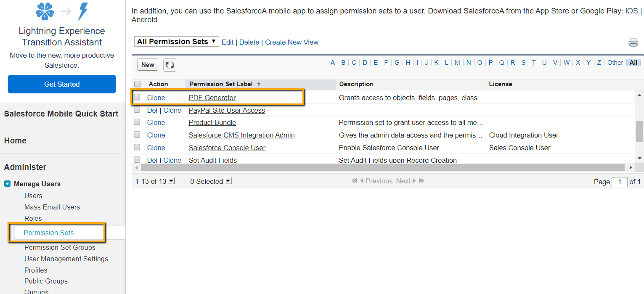Viewport: 644px width, 294px height.
Task: Collapse the Manage Users section arrow
Action: point(7,184)
